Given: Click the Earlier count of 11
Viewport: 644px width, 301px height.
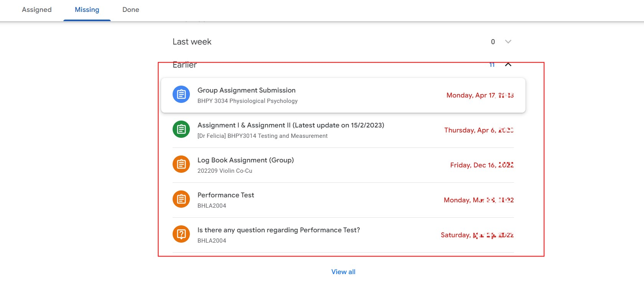Looking at the screenshot, I should coord(492,65).
